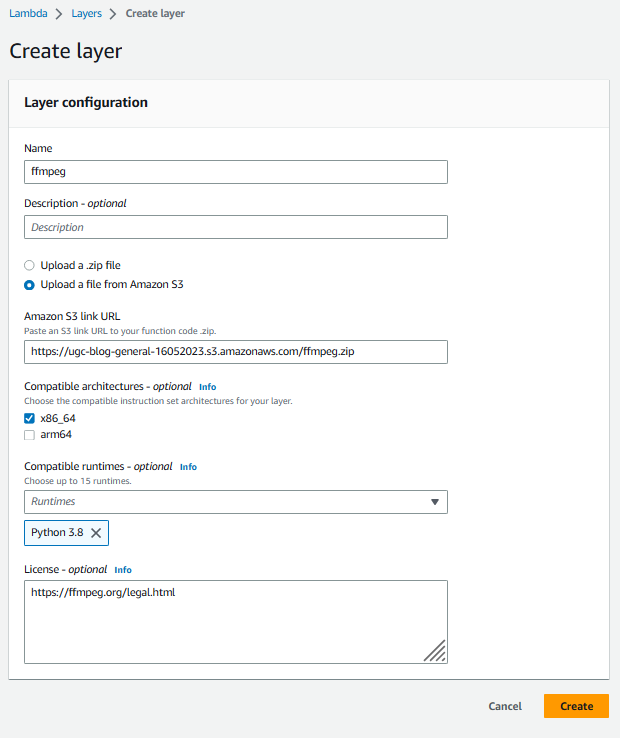
Task: Cancel layer creation
Action: [x=505, y=706]
